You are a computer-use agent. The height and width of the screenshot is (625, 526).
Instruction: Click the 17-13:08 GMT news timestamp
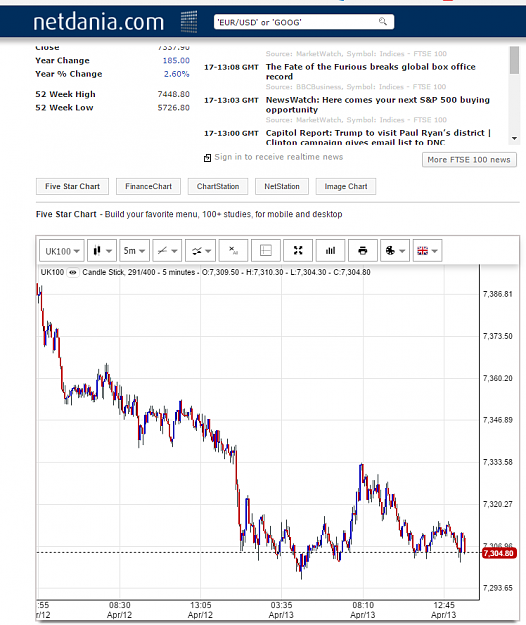point(231,67)
